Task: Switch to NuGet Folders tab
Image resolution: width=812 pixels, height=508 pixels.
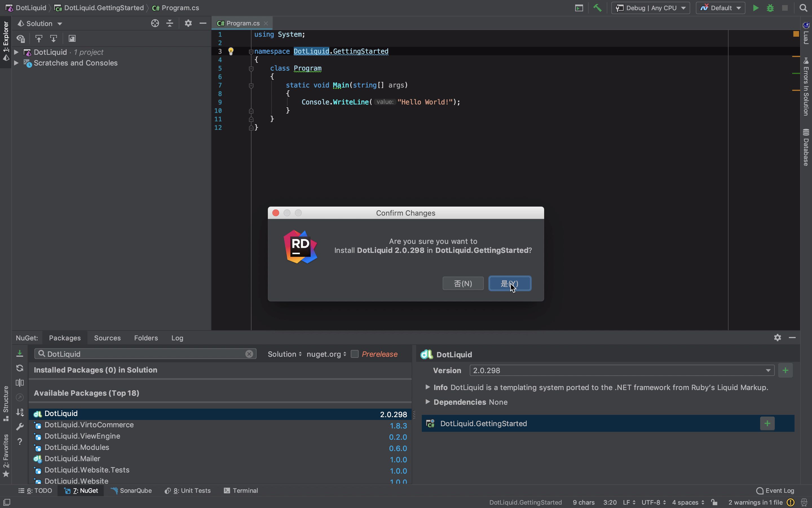Action: coord(146,338)
